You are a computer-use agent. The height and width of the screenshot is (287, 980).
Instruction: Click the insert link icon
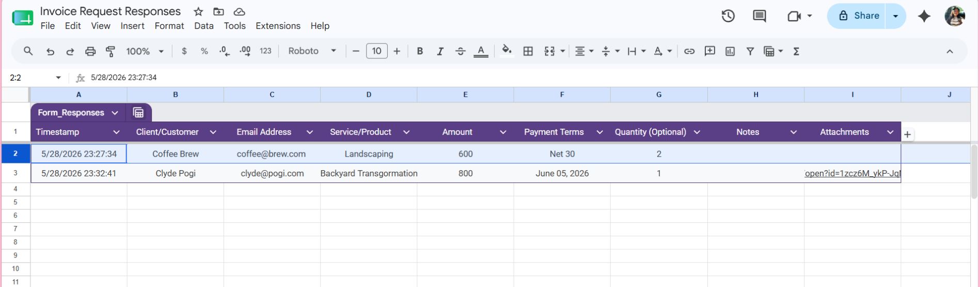[689, 51]
